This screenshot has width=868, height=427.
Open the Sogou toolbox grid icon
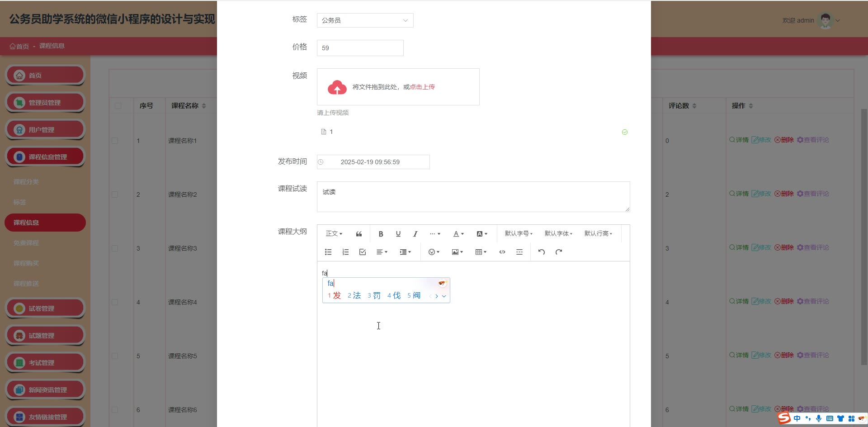pyautogui.click(x=851, y=418)
